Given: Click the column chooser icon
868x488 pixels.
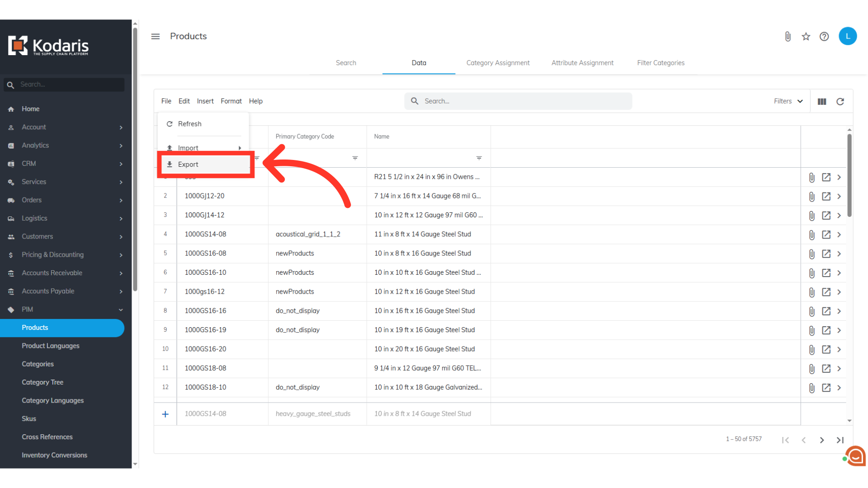Looking at the screenshot, I should (822, 102).
